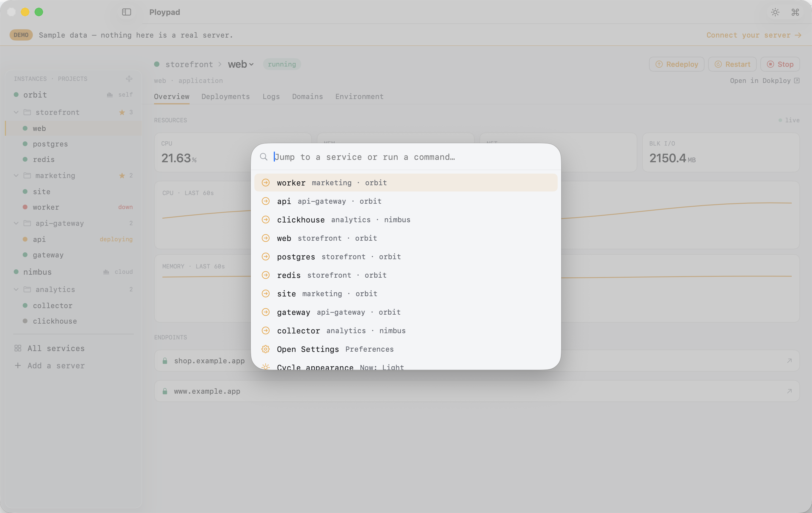Open command palette via the command-key icon
812x513 pixels.
click(795, 13)
